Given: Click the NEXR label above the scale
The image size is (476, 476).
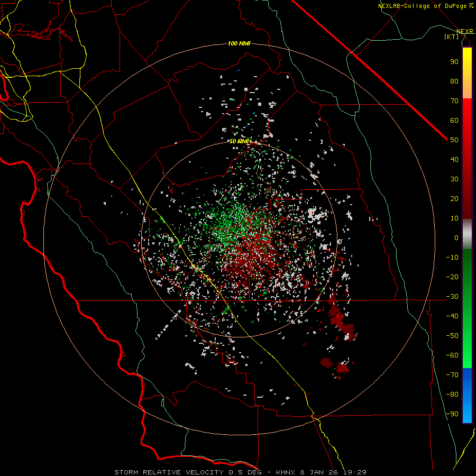Looking at the screenshot, I should coord(465,32).
